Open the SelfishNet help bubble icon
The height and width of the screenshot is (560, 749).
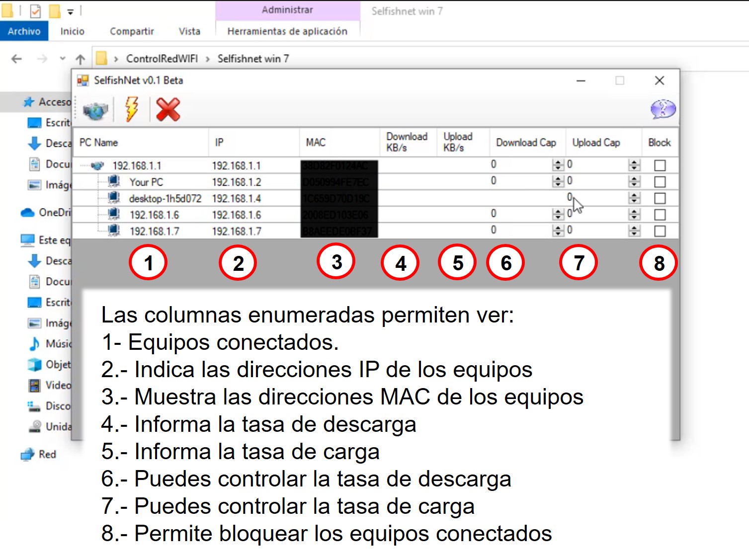pyautogui.click(x=663, y=109)
